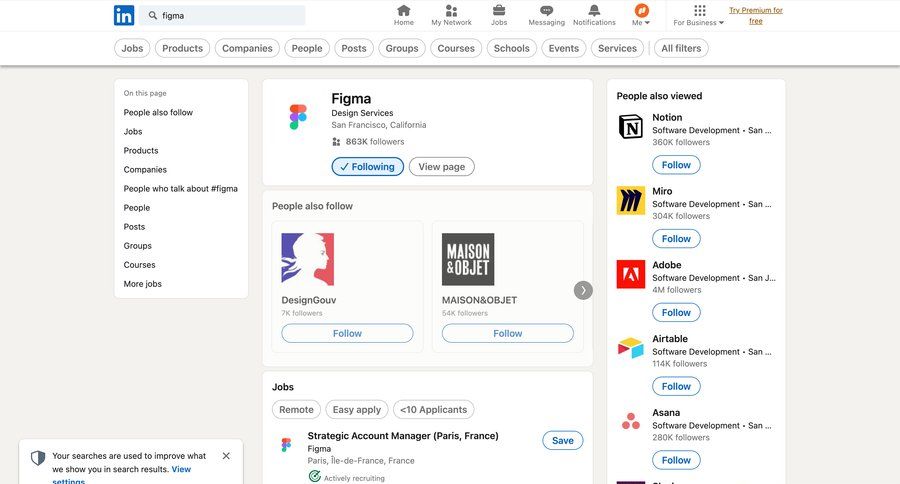
Task: Select the 863K followers text
Action: click(x=375, y=141)
